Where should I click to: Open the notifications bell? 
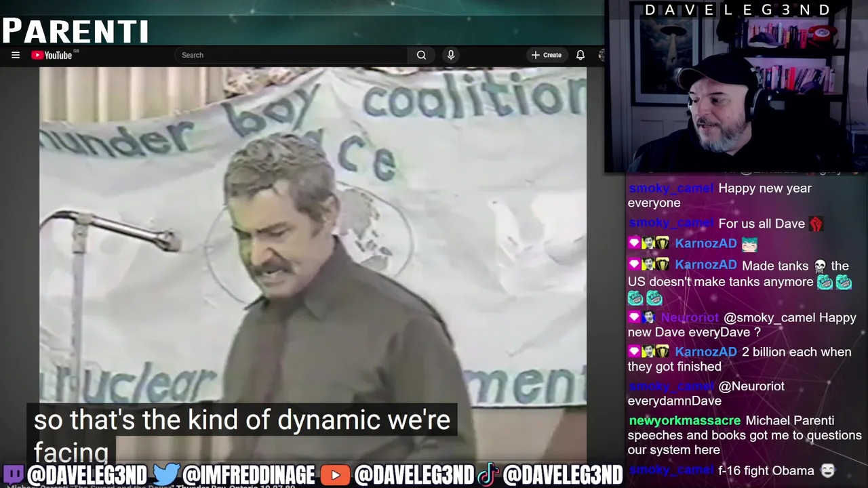[x=580, y=55]
